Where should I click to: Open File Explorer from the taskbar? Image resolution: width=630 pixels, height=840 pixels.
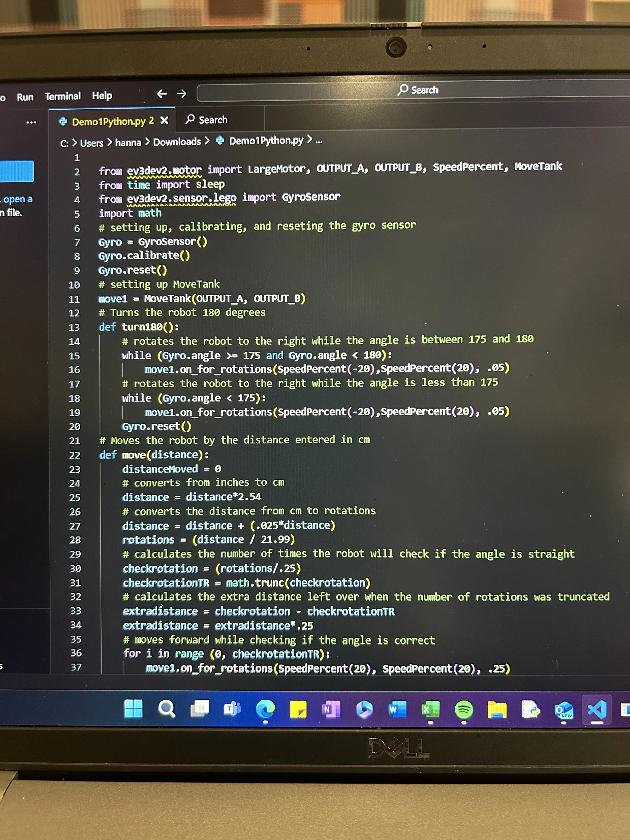pyautogui.click(x=497, y=709)
